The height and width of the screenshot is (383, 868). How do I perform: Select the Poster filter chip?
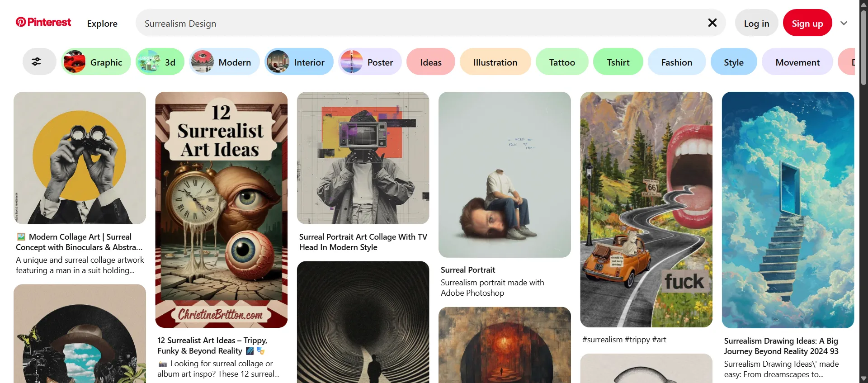click(370, 62)
